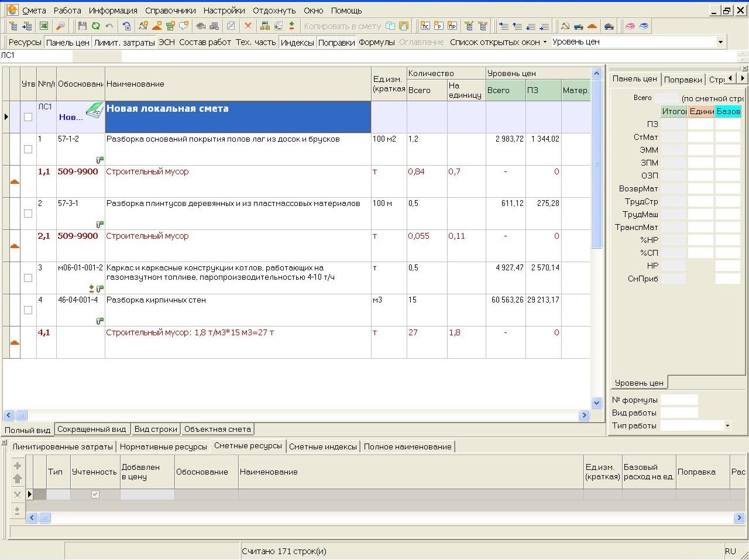
Task: Switch to Нормативные ресурсы tab
Action: pos(163,446)
